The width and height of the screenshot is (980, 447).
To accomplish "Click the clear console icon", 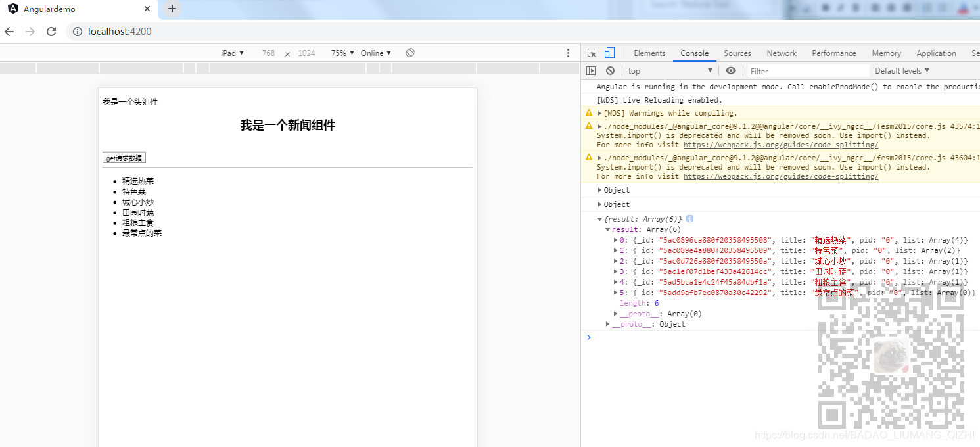I will [610, 70].
